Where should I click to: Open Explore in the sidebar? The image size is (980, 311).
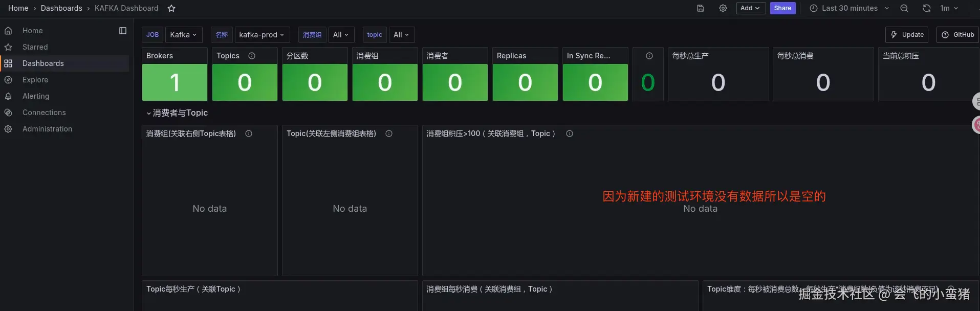pos(35,80)
